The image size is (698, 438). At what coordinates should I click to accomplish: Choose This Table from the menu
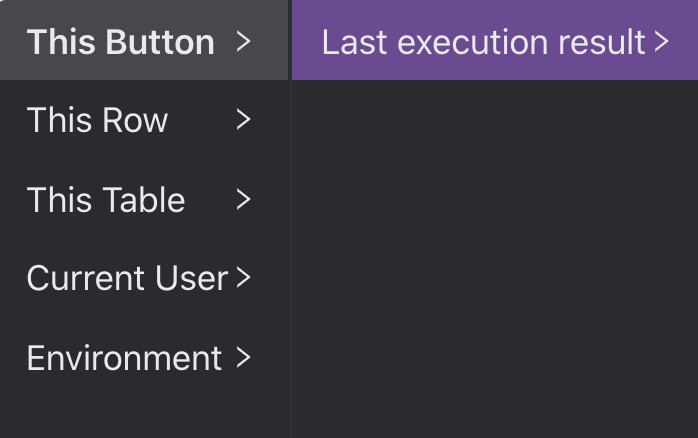(140, 200)
